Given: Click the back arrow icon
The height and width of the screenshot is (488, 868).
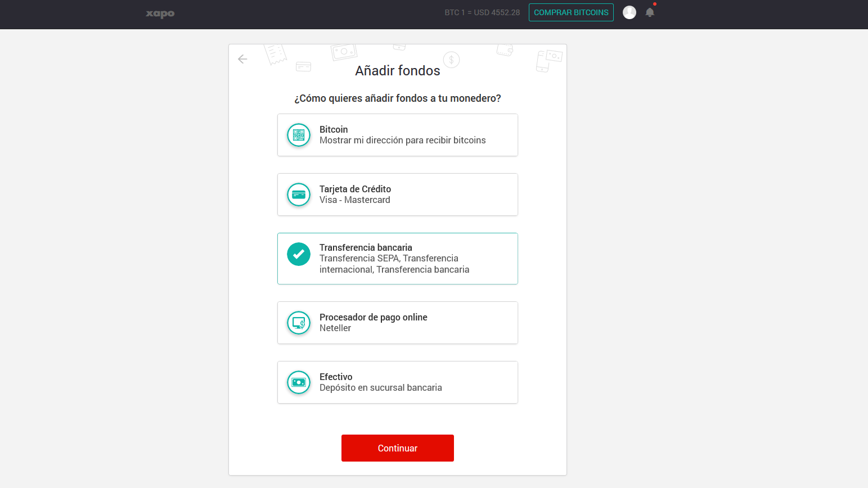Looking at the screenshot, I should coord(242,59).
